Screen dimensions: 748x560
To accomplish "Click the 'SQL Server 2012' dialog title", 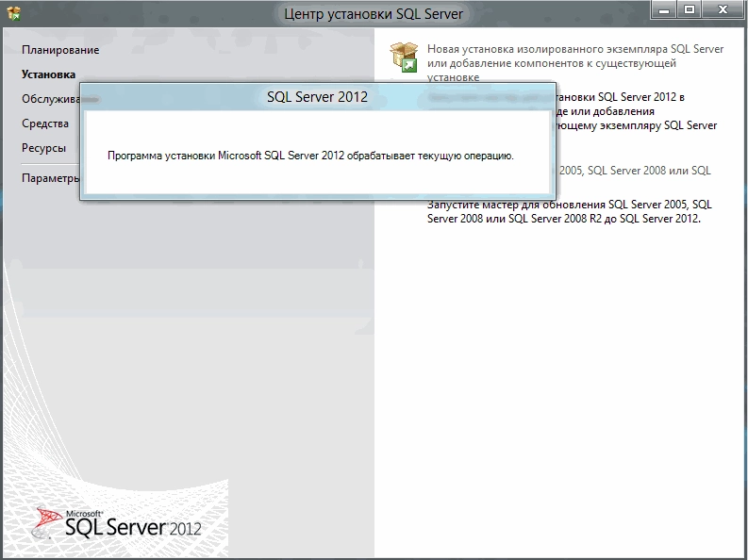I will [317, 97].
